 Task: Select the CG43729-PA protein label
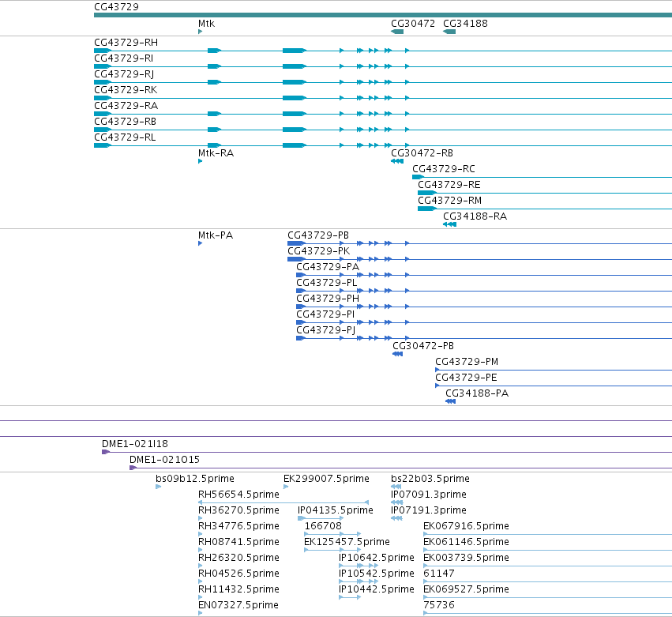328,268
